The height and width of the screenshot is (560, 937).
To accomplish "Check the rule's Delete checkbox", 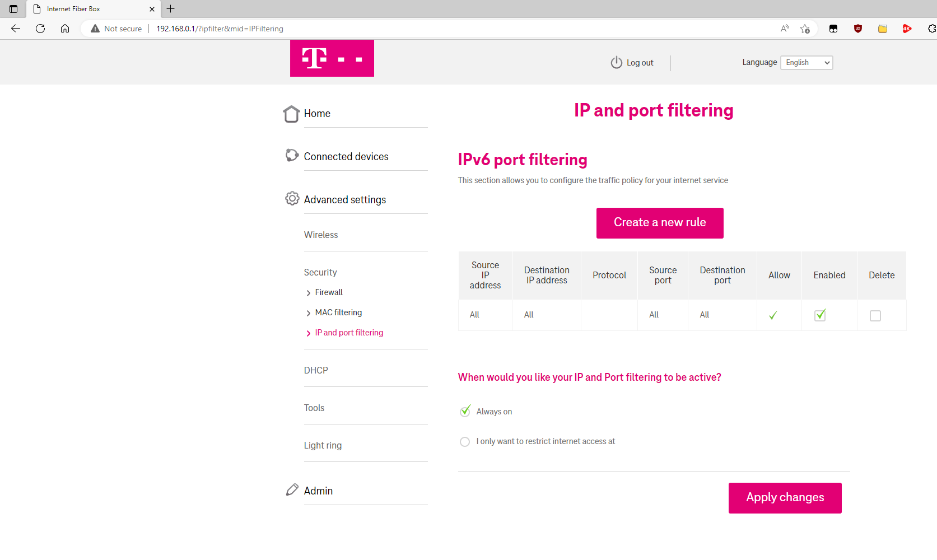I will coord(875,316).
